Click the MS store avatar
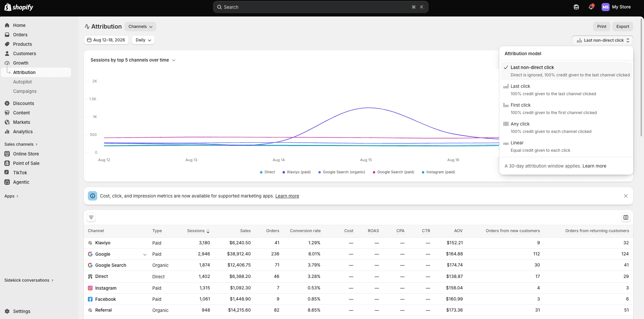644x319 pixels. 606,7
